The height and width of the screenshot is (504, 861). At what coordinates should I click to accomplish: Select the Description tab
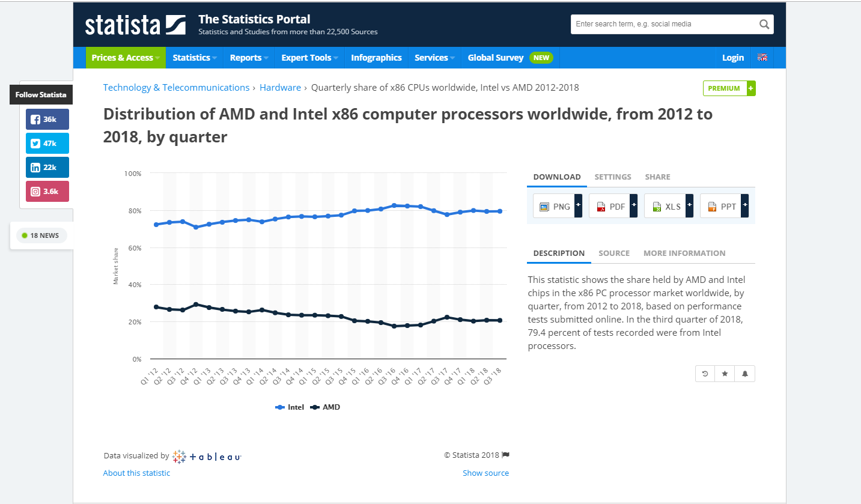click(x=559, y=254)
